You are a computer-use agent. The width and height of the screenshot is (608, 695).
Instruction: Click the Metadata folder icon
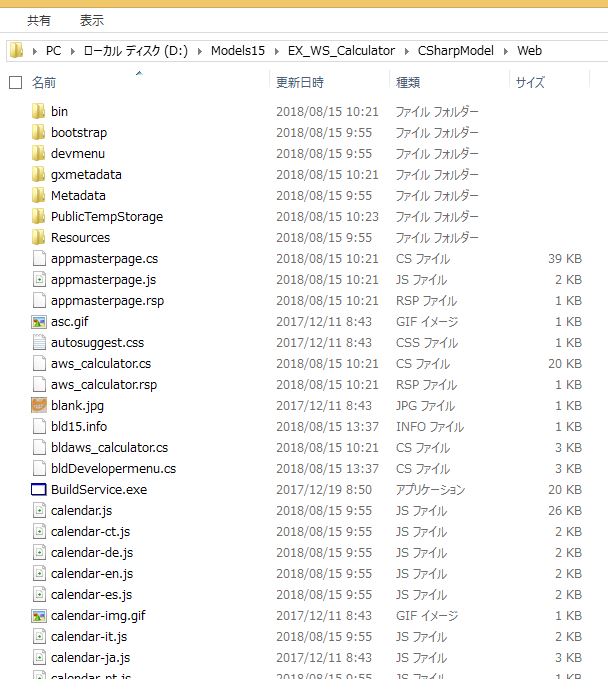[x=39, y=195]
